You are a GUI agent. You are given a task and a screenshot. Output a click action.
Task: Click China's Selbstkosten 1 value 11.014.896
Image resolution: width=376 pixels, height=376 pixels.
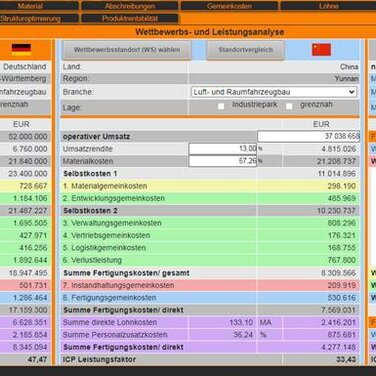pos(336,174)
